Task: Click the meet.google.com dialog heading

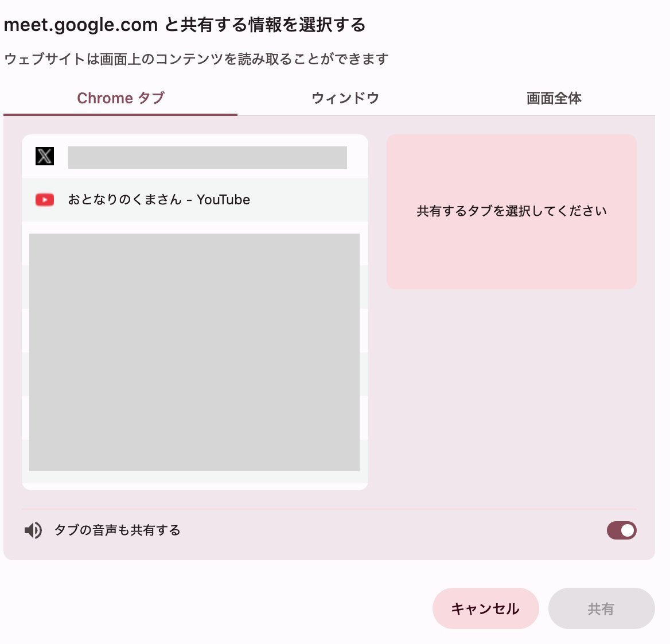Action: (x=185, y=25)
